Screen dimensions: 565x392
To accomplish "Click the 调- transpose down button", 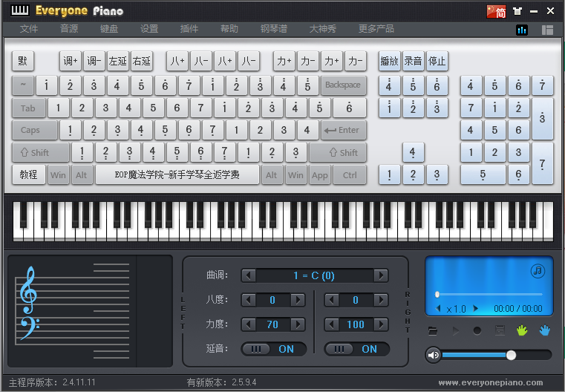I will click(94, 61).
